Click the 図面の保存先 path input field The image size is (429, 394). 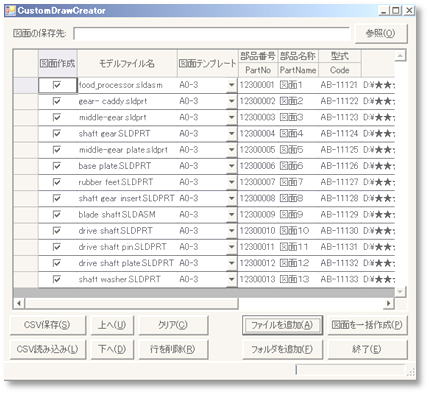[212, 34]
